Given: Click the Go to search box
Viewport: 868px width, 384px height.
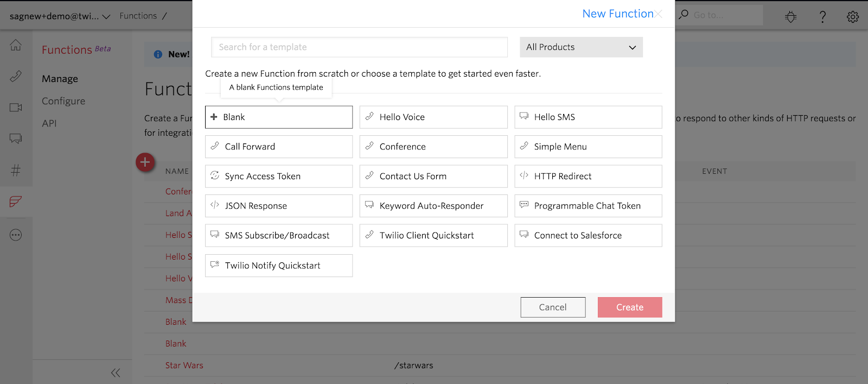Looking at the screenshot, I should [727, 15].
